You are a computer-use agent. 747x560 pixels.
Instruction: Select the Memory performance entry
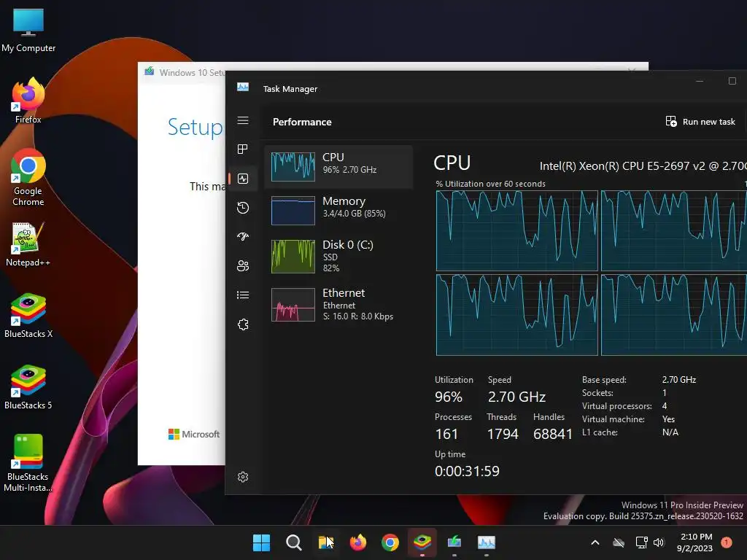[x=338, y=211]
